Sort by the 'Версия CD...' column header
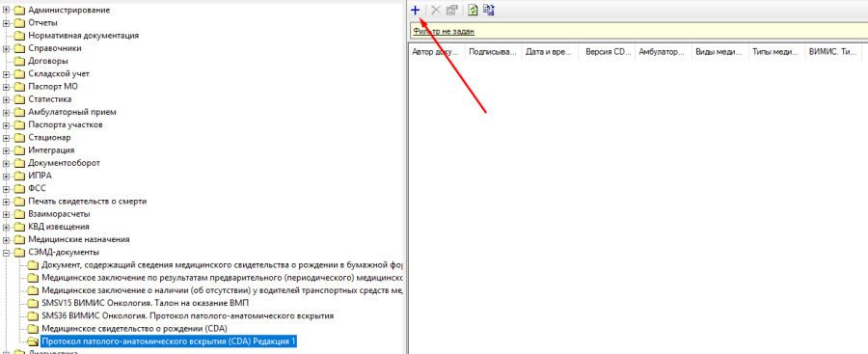This screenshot has width=868, height=354. click(607, 51)
